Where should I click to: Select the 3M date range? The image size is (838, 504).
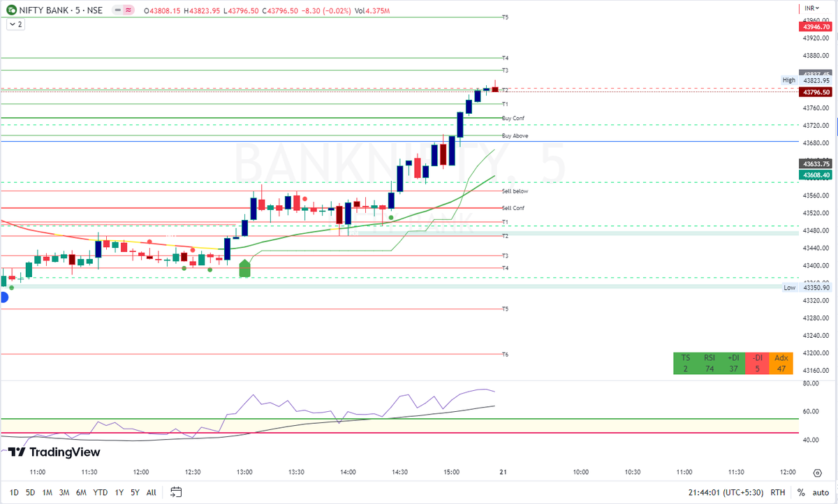pos(64,492)
